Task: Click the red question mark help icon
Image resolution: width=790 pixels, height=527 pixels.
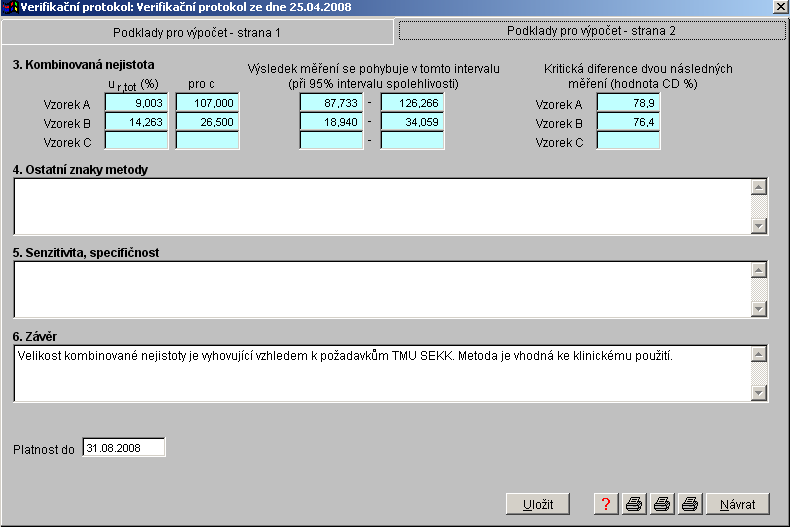Action: (x=605, y=504)
